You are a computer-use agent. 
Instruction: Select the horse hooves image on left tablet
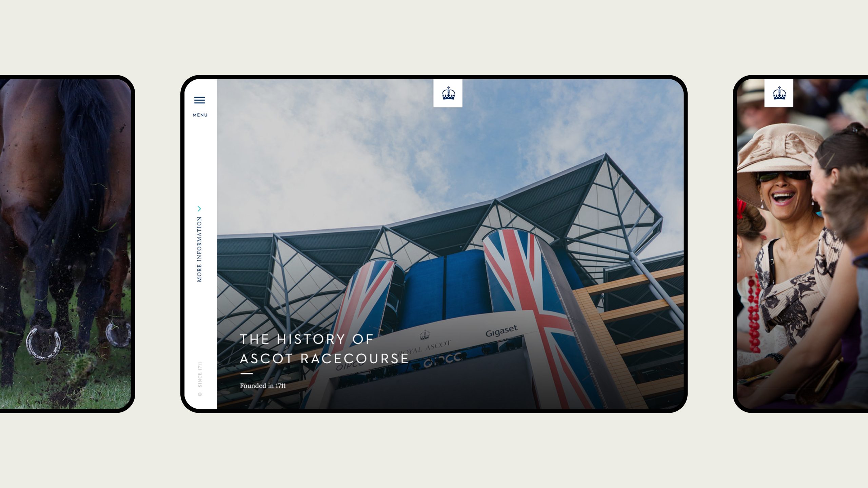65,244
